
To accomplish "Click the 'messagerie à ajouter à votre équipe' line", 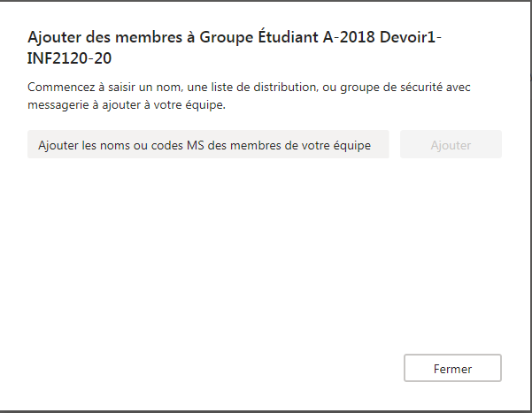I will 115,103.
